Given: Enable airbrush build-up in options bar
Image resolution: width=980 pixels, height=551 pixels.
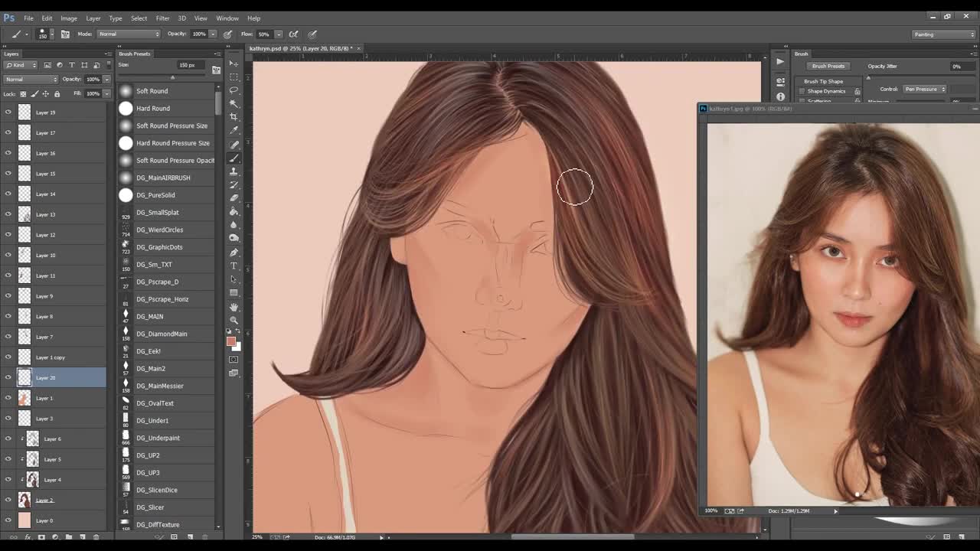Looking at the screenshot, I should click(293, 34).
